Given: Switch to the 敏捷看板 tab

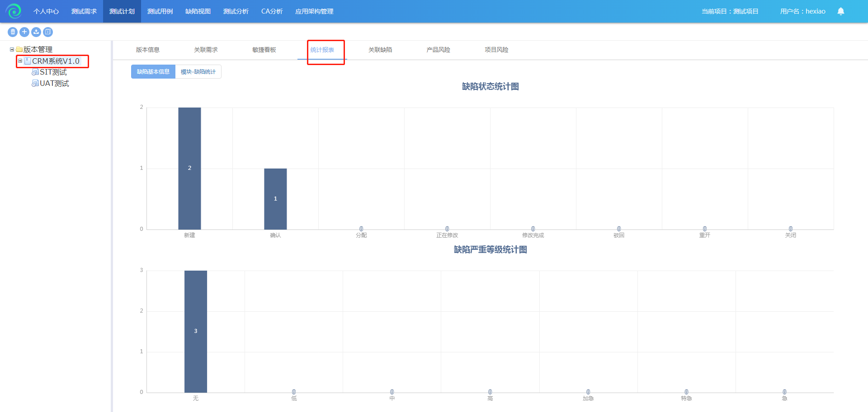Looking at the screenshot, I should click(264, 50).
